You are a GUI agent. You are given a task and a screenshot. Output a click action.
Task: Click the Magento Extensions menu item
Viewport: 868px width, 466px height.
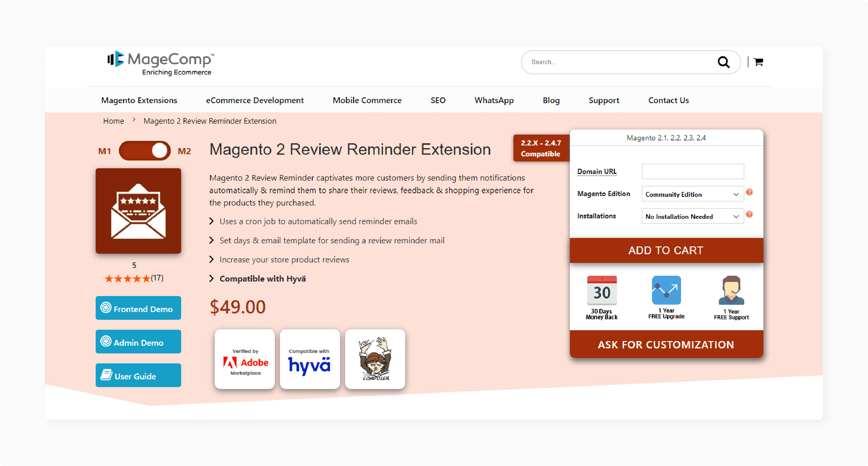pyautogui.click(x=139, y=100)
